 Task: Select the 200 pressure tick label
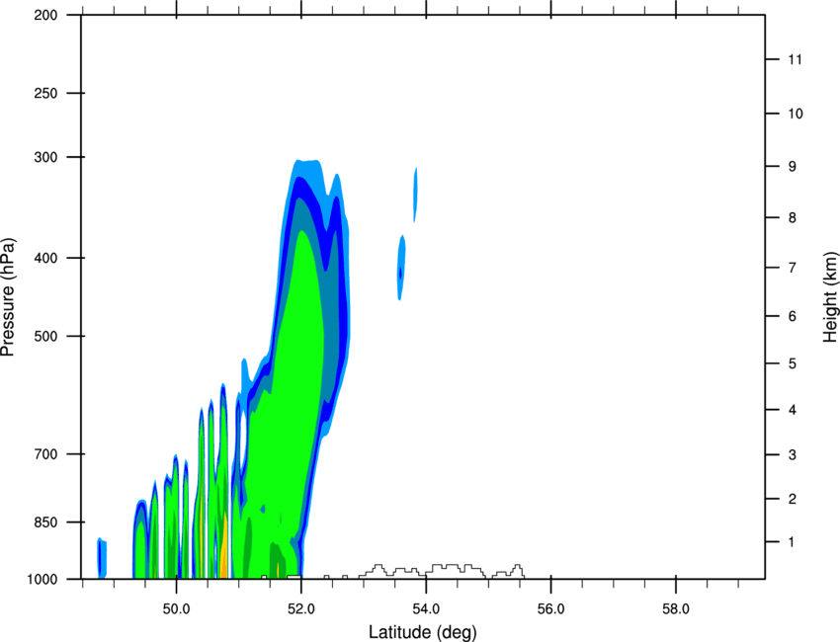coord(45,15)
